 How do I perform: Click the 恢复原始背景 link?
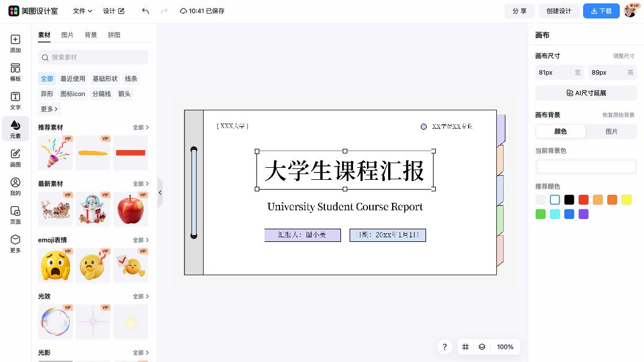618,115
